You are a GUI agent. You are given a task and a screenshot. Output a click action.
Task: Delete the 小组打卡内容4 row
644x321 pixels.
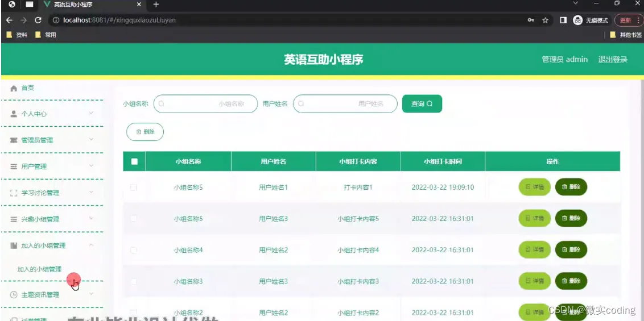point(571,249)
